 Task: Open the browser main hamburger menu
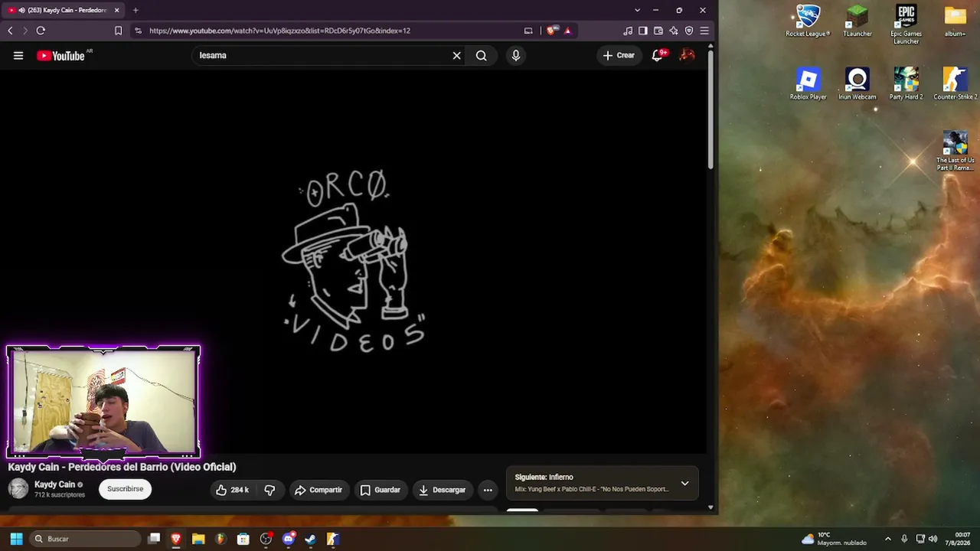[x=704, y=31]
